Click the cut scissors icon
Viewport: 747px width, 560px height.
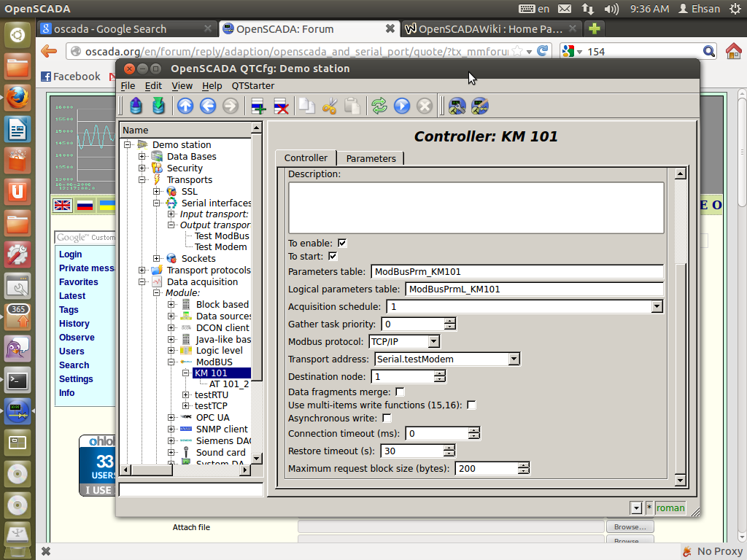click(329, 106)
